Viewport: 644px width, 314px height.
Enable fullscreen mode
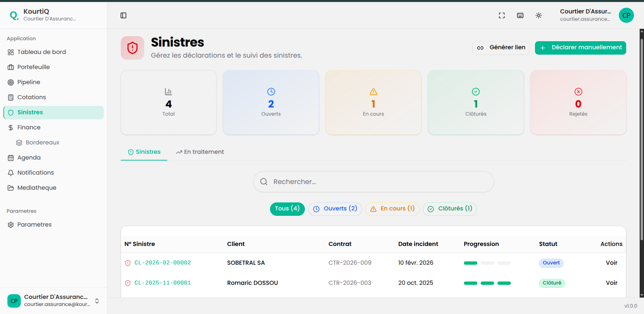click(x=502, y=15)
